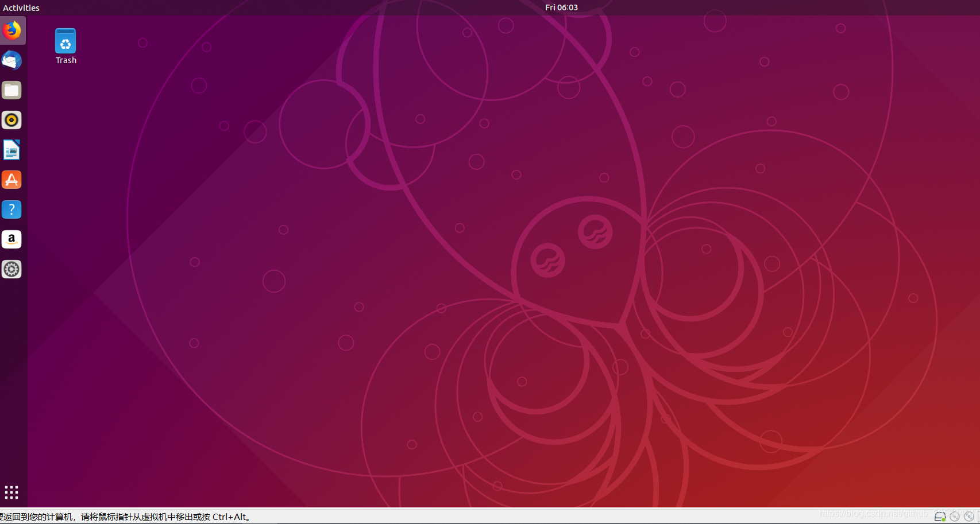Viewport: 980px width, 524px height.
Task: Open the Files manager dock icon
Action: click(11, 90)
